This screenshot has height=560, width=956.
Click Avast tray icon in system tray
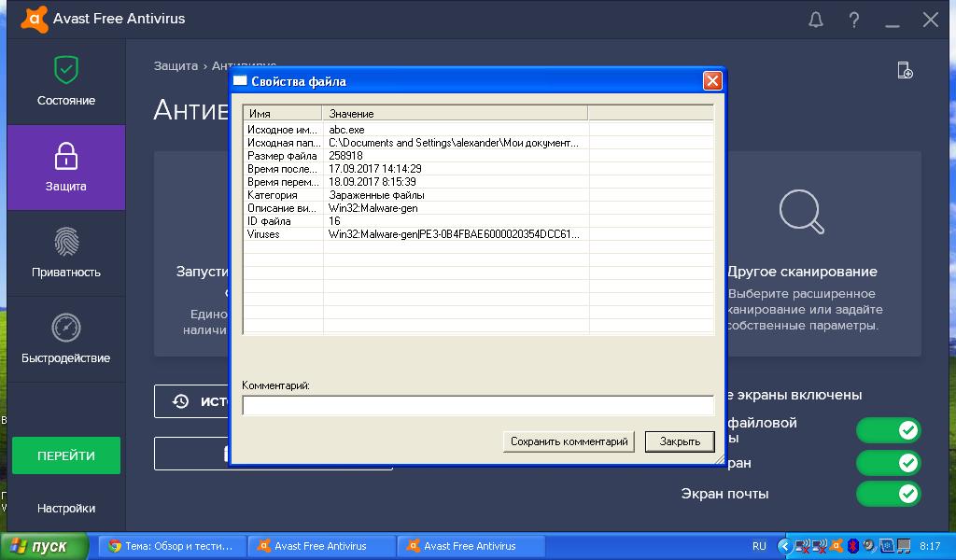click(836, 546)
